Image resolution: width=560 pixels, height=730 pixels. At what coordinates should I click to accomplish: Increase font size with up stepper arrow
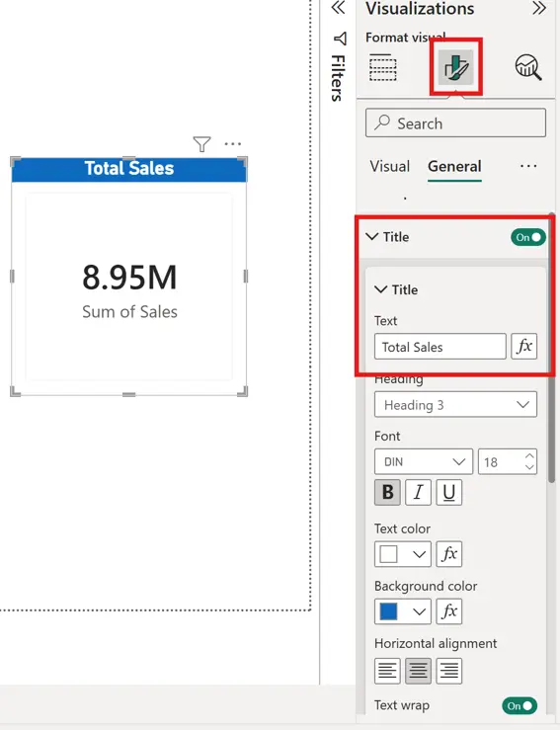(529, 456)
